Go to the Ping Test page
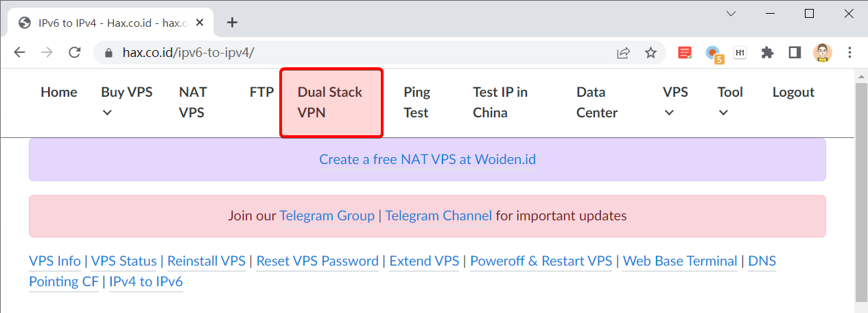Viewport: 868px width, 313px height. pos(417,102)
